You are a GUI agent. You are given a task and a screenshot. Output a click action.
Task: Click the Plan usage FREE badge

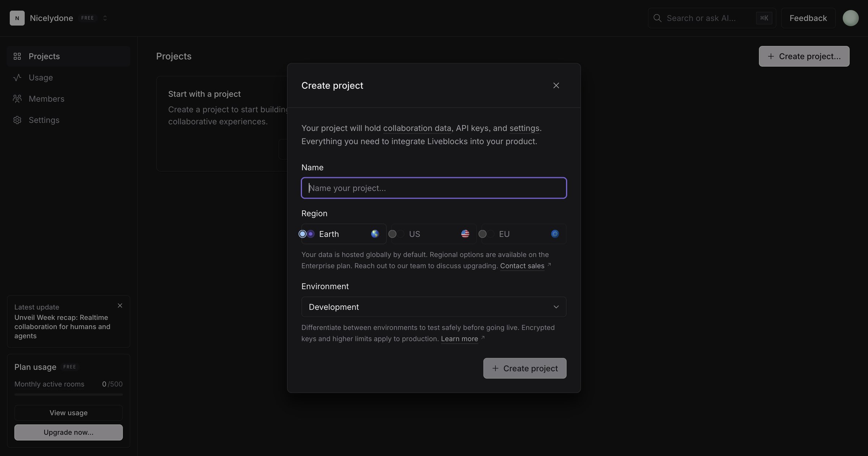69,367
